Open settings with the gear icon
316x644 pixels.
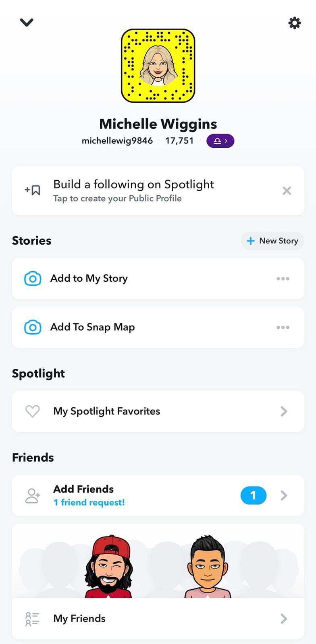pos(295,23)
